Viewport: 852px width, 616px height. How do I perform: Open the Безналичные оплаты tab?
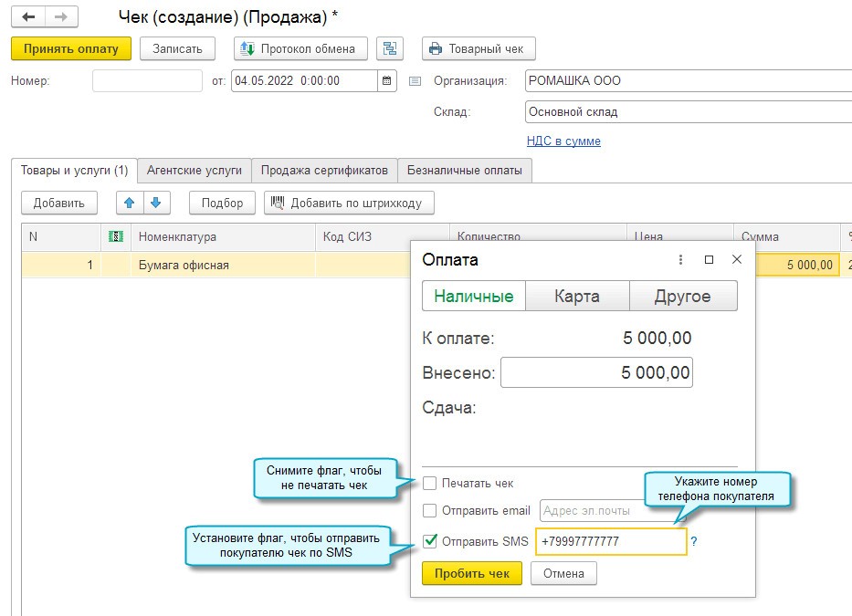pos(465,171)
